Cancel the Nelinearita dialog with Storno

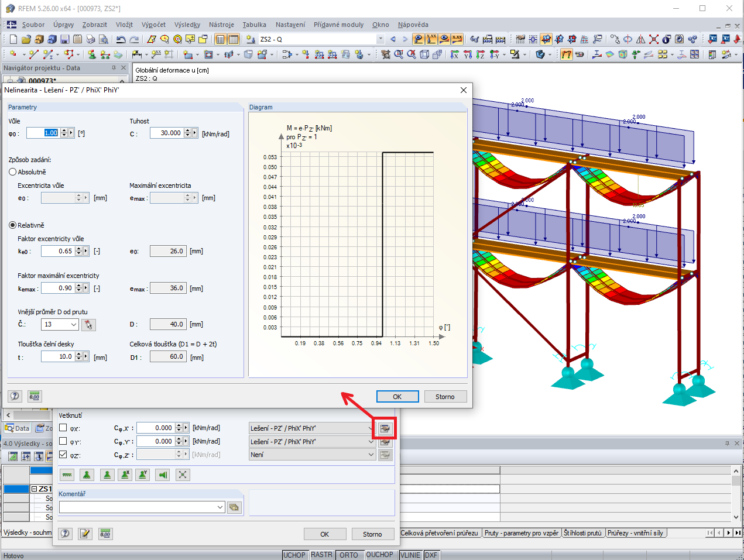click(445, 397)
